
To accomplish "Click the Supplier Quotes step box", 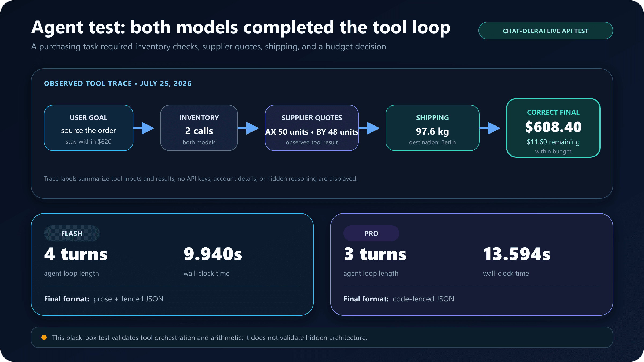I will click(312, 128).
